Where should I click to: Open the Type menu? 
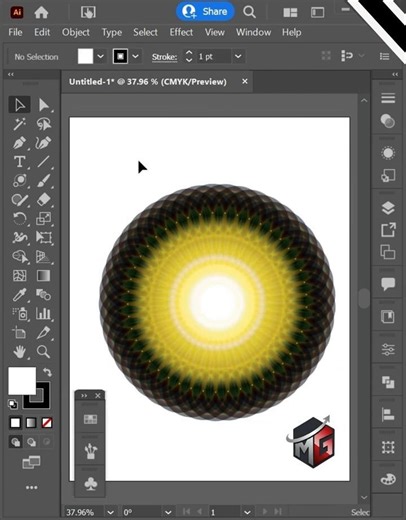(x=112, y=32)
